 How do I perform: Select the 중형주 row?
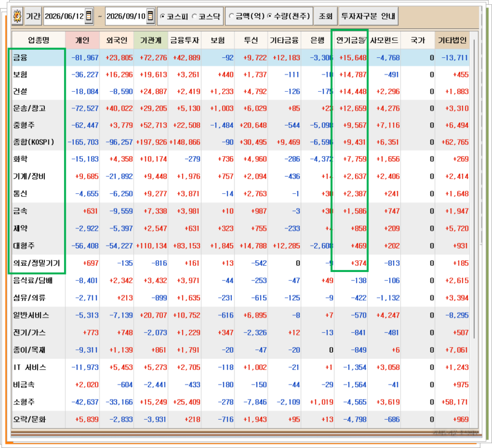[x=240, y=126]
